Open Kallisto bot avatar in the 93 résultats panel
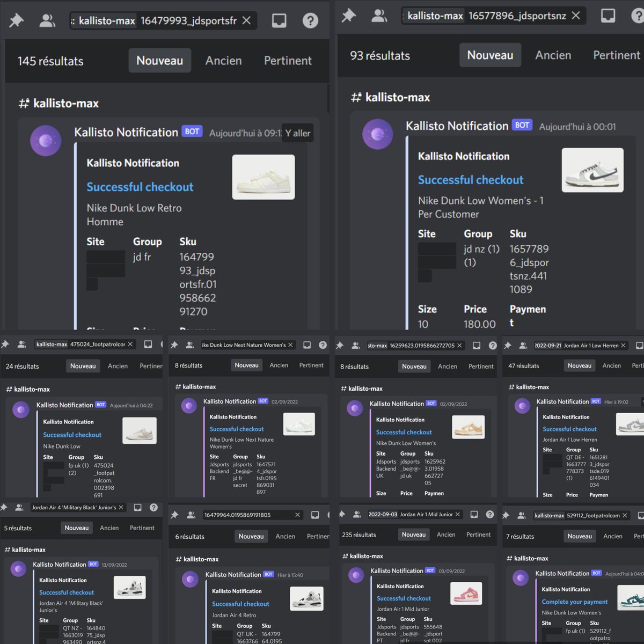Screen dimensions: 644x644 [378, 134]
